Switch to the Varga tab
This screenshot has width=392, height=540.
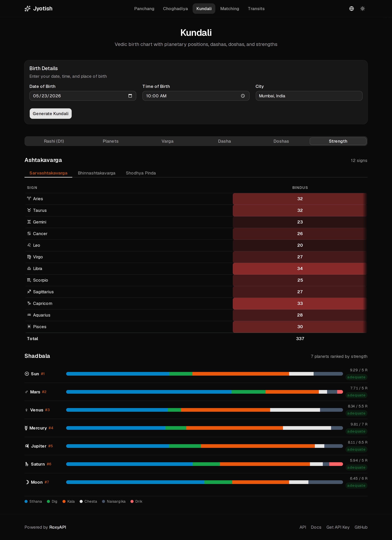[x=167, y=141]
